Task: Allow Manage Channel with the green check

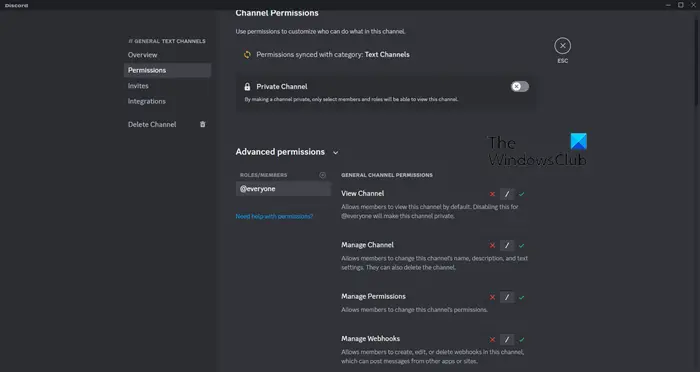Action: tap(521, 245)
